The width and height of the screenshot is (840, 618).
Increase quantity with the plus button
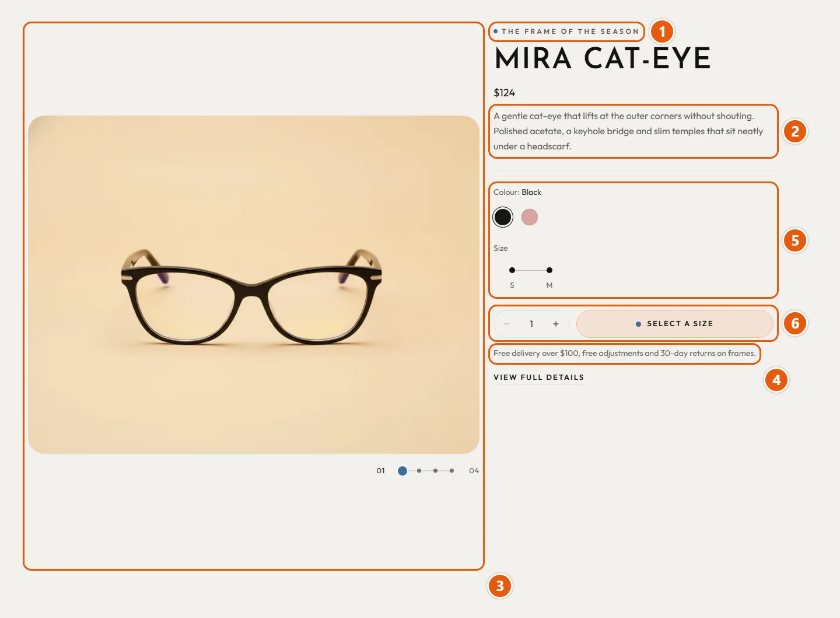pyautogui.click(x=556, y=324)
